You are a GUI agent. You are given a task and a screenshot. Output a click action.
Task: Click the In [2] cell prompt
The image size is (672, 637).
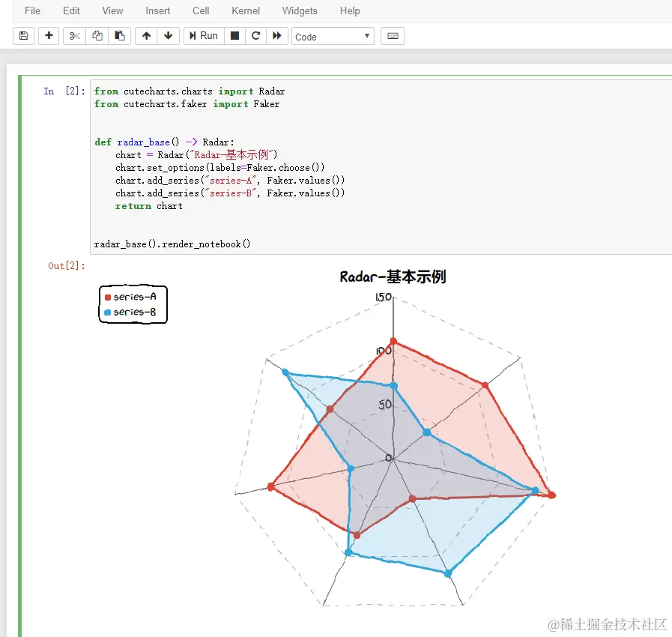(64, 91)
